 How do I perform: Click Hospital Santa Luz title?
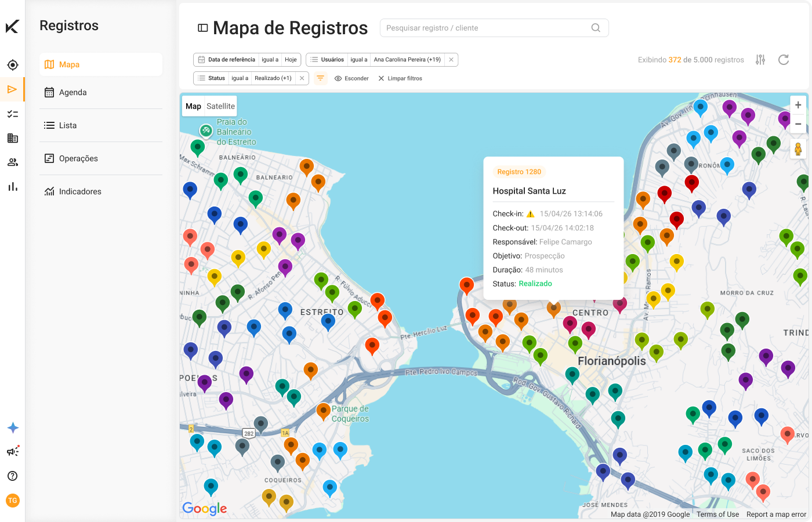click(529, 191)
